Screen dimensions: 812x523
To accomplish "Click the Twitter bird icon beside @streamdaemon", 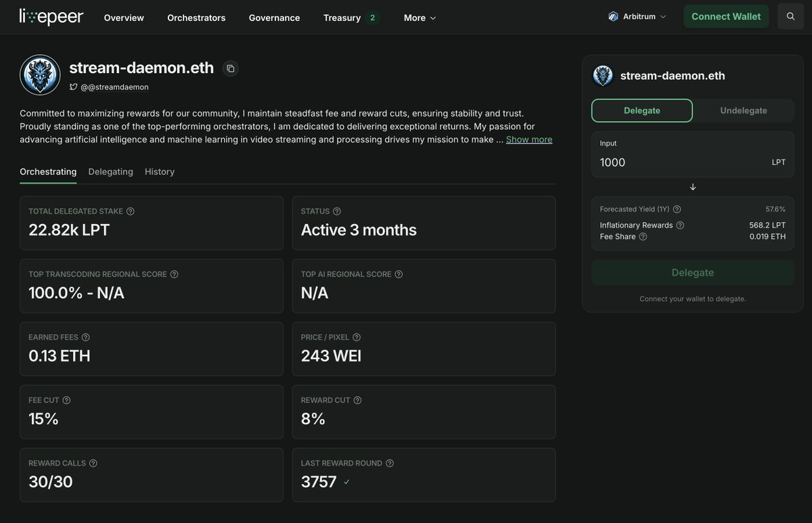I will tap(74, 87).
